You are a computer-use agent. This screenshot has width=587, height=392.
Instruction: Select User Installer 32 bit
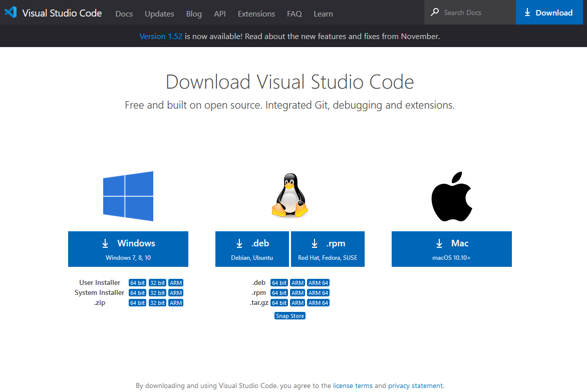(x=157, y=283)
